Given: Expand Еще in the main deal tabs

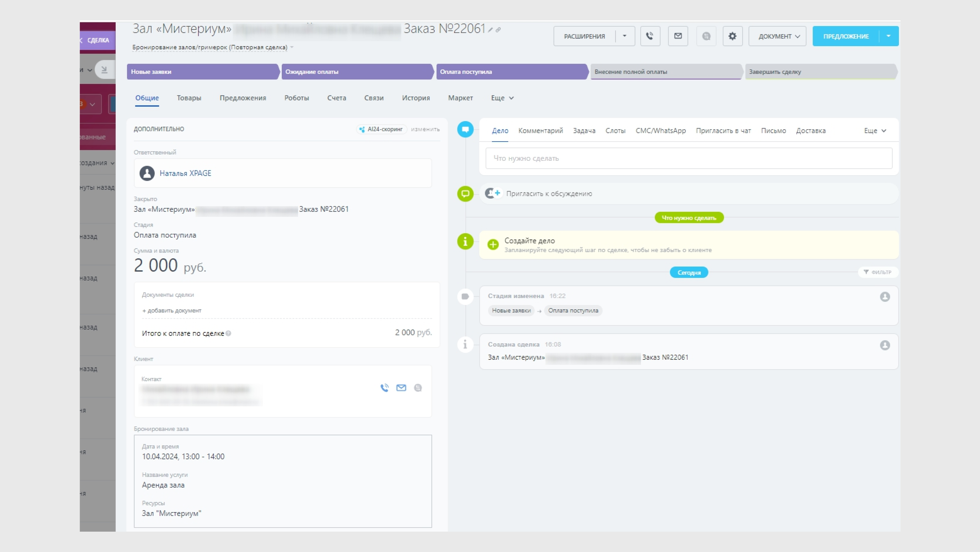Looking at the screenshot, I should tap(502, 98).
